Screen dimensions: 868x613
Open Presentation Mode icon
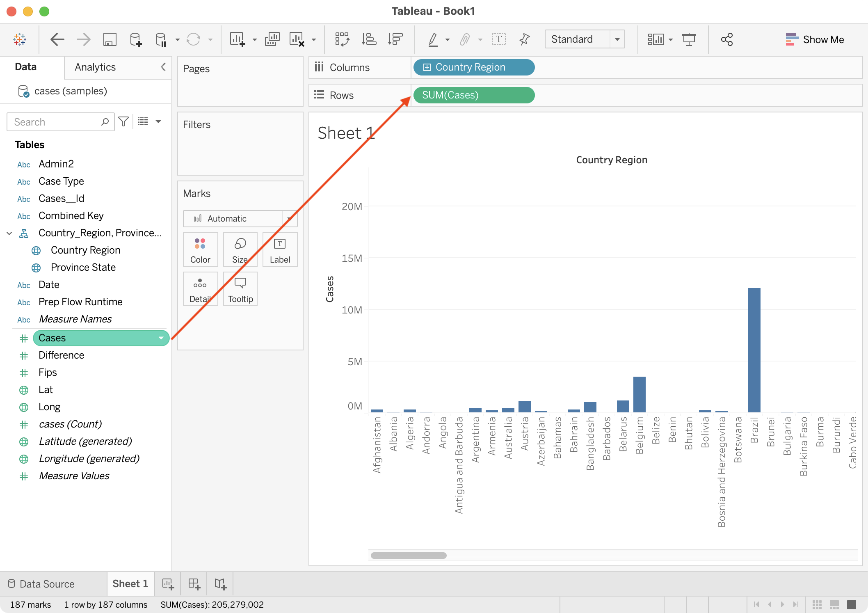[x=689, y=39]
